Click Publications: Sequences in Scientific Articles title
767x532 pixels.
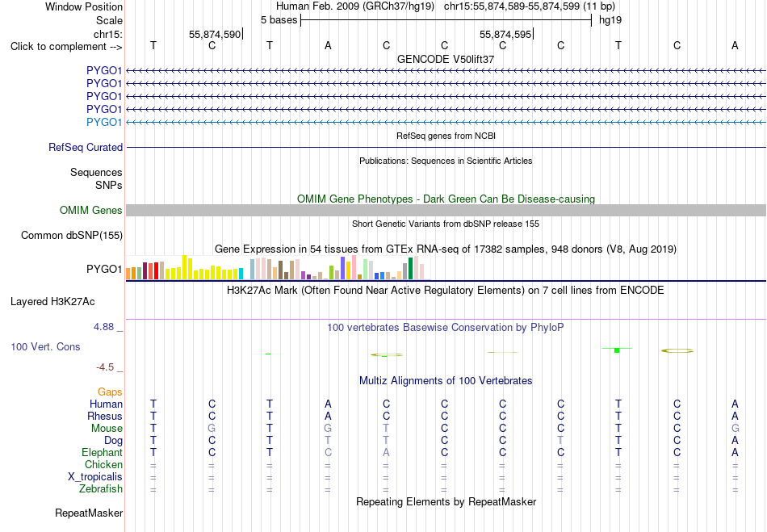(446, 161)
